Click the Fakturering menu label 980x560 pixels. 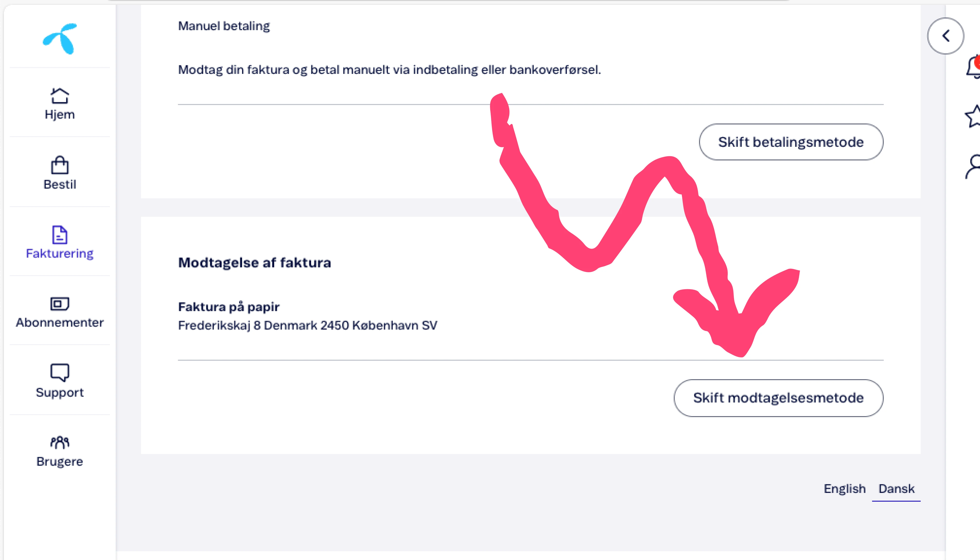coord(60,254)
